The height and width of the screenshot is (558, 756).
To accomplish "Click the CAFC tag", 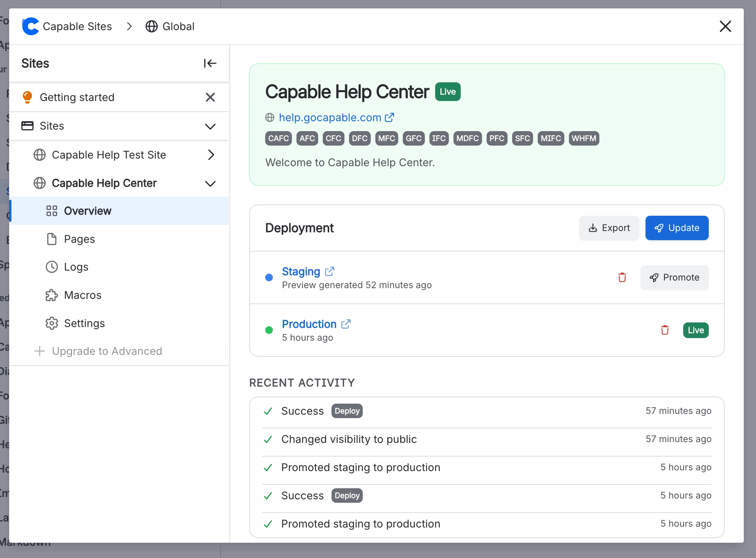I will point(279,138).
